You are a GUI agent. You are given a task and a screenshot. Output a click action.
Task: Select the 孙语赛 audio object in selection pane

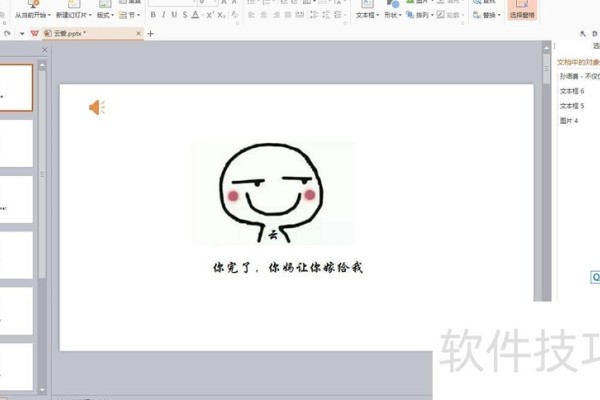tap(579, 76)
